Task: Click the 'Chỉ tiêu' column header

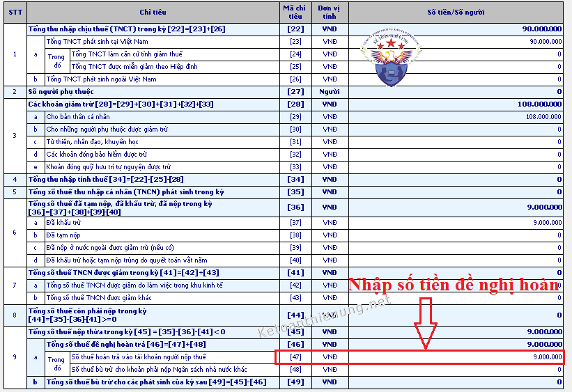Action: point(153,13)
